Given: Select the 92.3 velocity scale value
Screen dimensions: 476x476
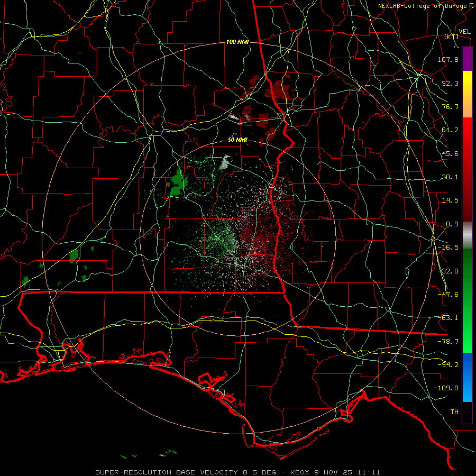Looking at the screenshot, I should pos(450,83).
